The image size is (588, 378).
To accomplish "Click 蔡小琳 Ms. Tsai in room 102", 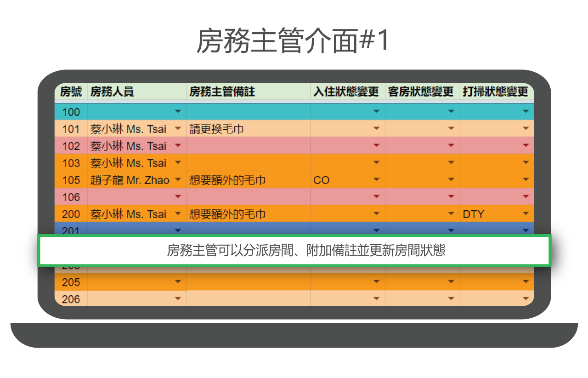I will 129,146.
